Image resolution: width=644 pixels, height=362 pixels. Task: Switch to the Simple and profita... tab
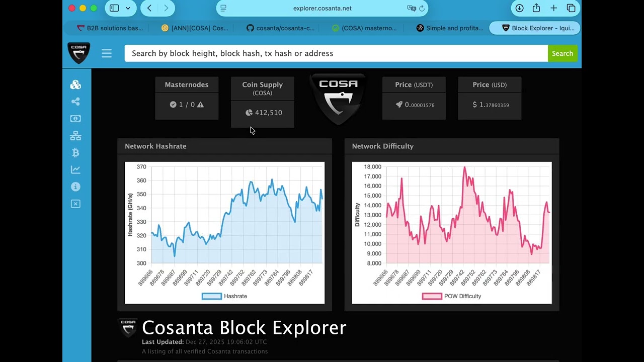point(450,28)
